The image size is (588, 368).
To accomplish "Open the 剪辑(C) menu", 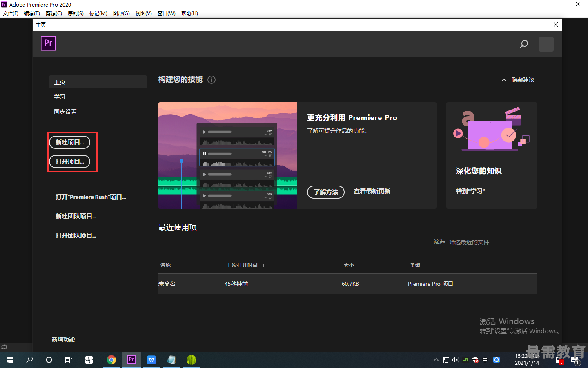I will tap(54, 13).
